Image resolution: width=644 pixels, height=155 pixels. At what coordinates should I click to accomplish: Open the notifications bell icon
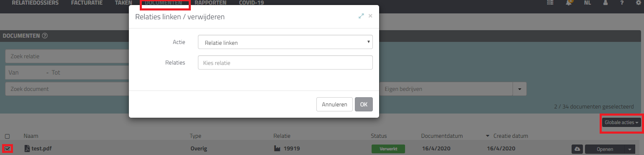tap(569, 3)
